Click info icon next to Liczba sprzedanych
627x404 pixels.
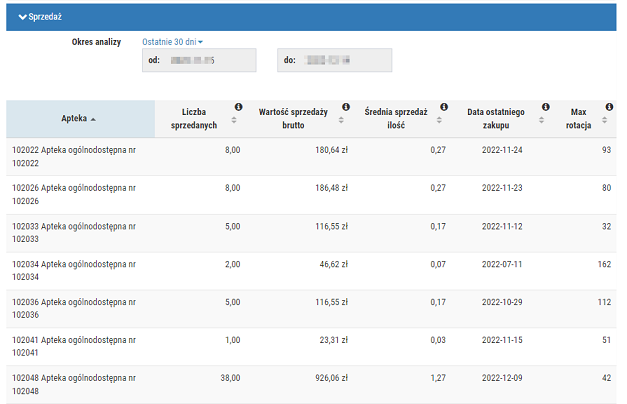pos(238,107)
